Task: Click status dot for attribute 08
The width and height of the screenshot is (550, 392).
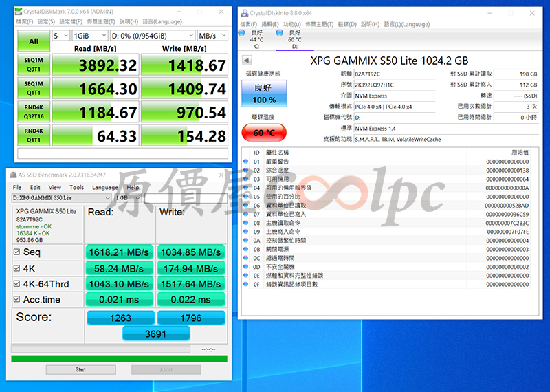Action: point(245,224)
